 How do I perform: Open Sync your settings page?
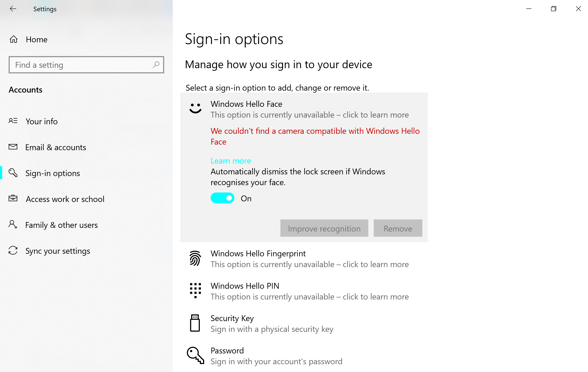pyautogui.click(x=86, y=251)
